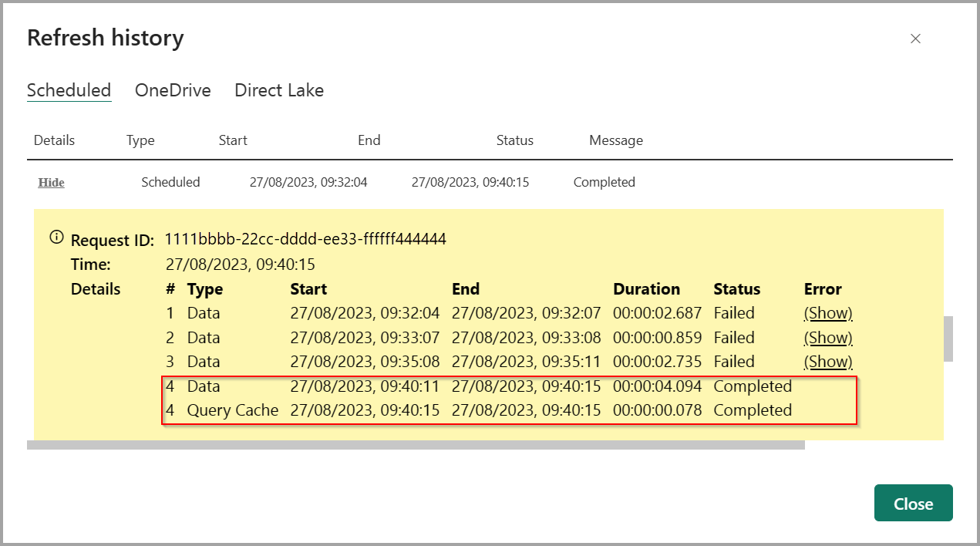Select the Scheduled tab
Image resolution: width=980 pixels, height=546 pixels.
click(69, 90)
